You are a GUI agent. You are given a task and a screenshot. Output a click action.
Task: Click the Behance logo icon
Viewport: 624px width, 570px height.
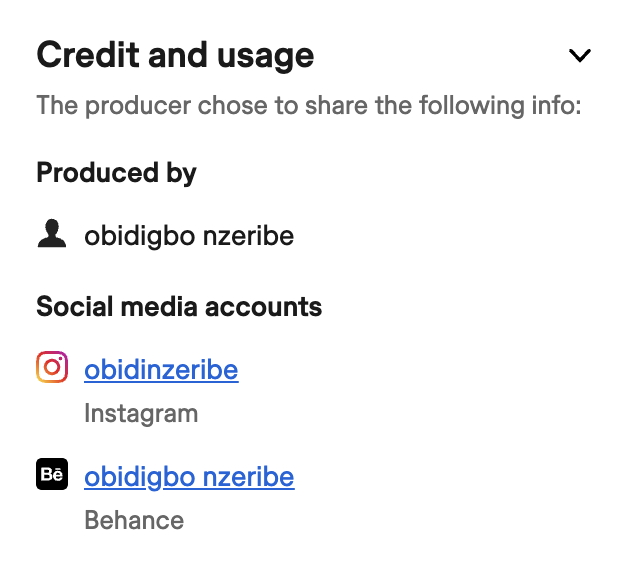tap(52, 475)
